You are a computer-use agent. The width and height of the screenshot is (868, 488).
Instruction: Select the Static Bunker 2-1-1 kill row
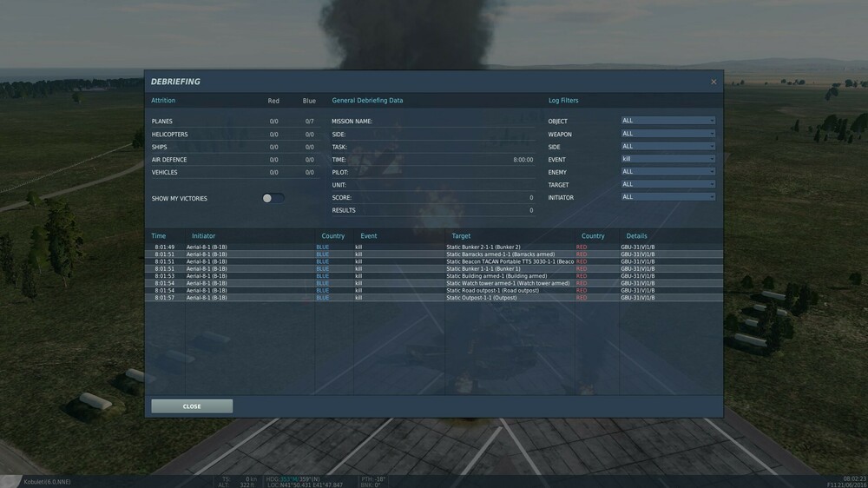(x=434, y=247)
